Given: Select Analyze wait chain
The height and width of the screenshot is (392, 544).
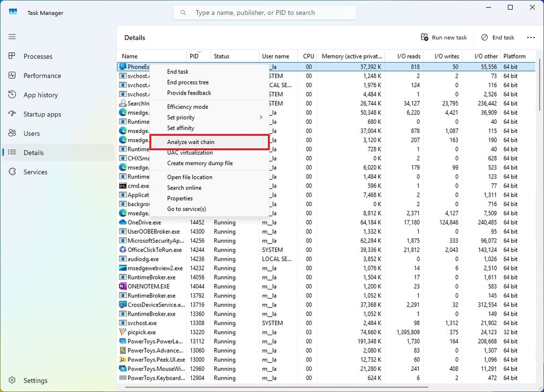Looking at the screenshot, I should coord(209,142).
